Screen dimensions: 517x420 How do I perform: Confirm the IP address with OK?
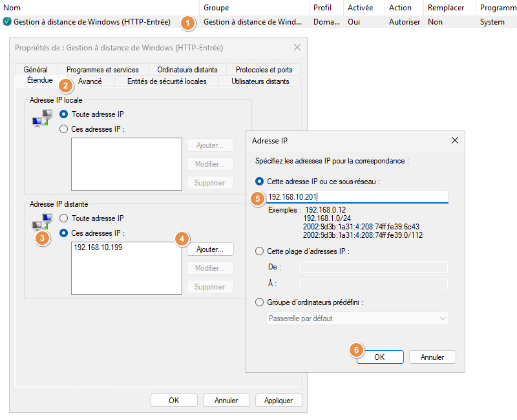tap(380, 357)
